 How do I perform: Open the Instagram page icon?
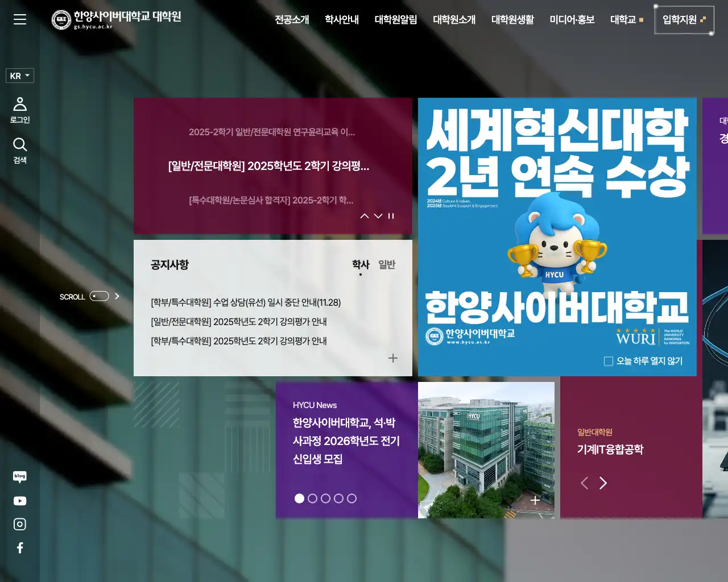coord(20,524)
